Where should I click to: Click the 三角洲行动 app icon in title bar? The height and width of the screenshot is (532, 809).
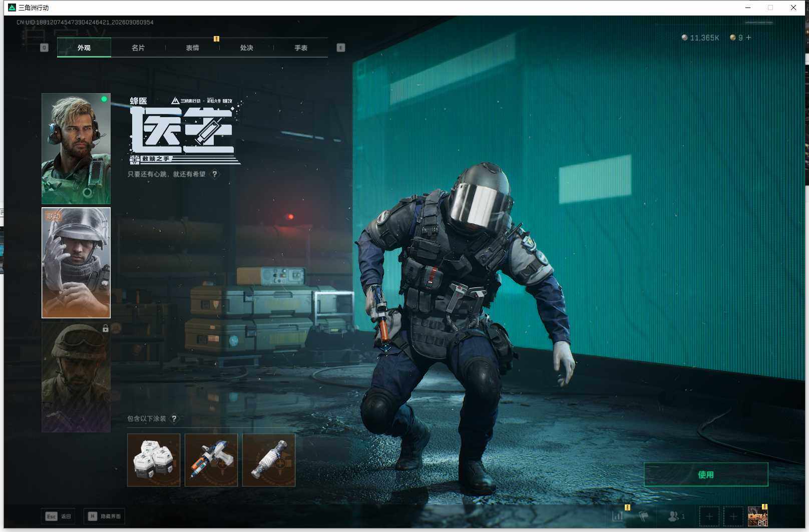point(12,8)
